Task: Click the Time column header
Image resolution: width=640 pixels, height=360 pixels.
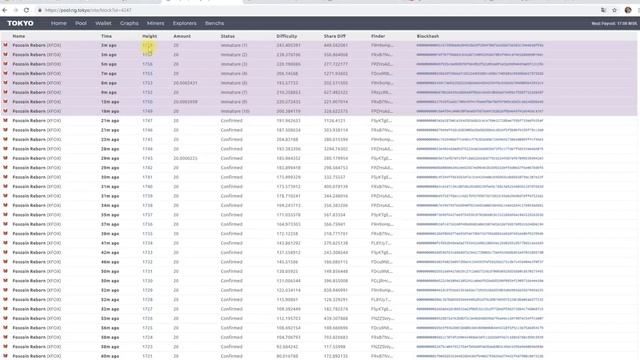Action: [x=107, y=36]
